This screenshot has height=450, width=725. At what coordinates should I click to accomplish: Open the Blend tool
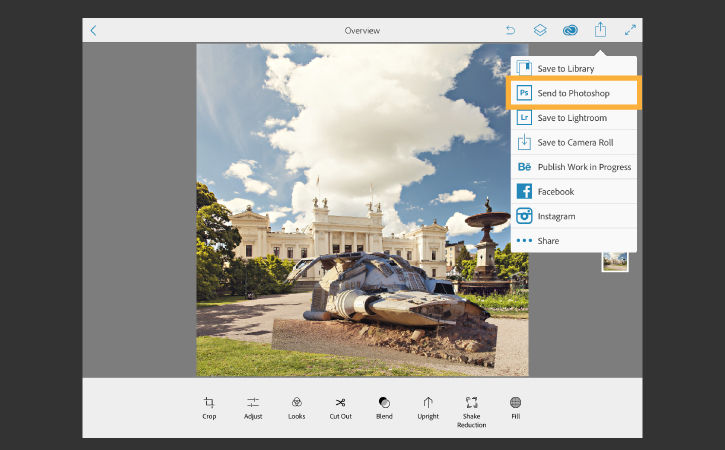384,408
